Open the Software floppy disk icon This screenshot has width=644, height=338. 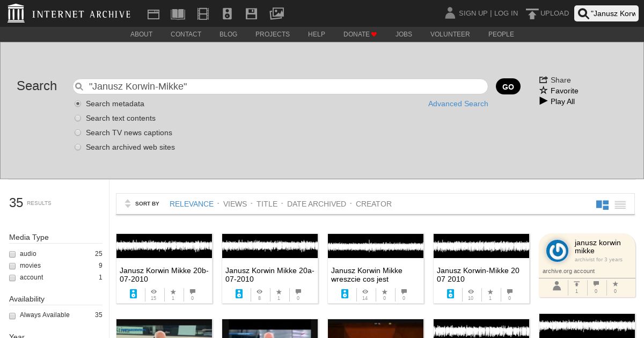251,14
